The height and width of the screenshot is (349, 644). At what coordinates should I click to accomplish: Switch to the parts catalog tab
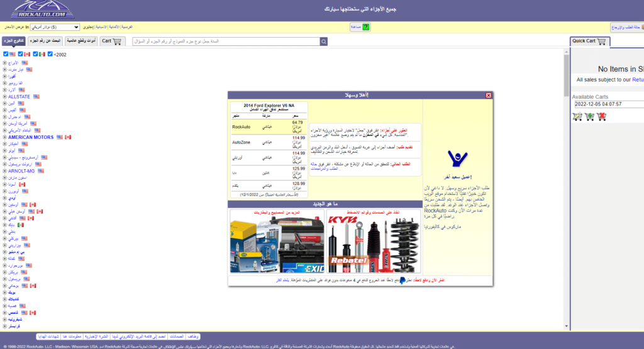coord(14,41)
